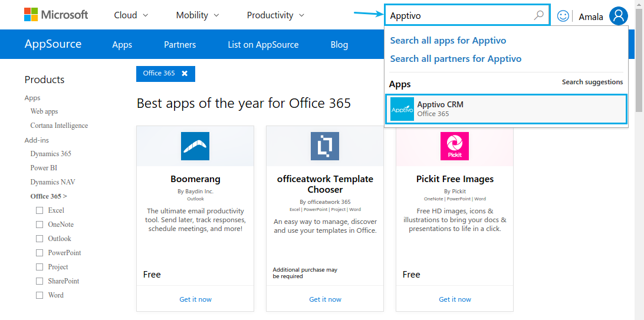Click Search all partners for Apptivo

[x=456, y=59]
